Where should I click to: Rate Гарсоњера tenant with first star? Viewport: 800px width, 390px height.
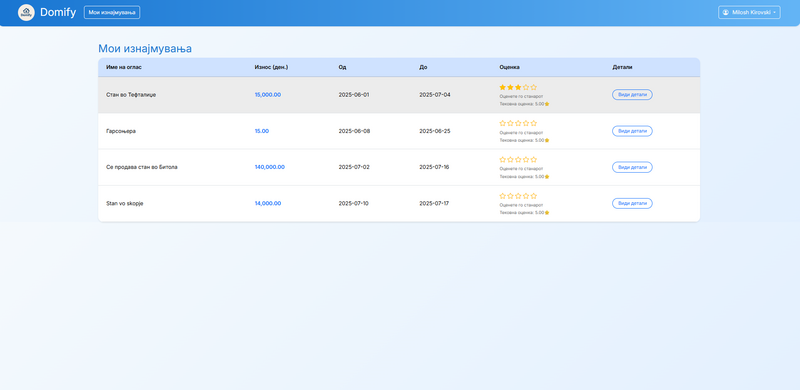(x=503, y=123)
